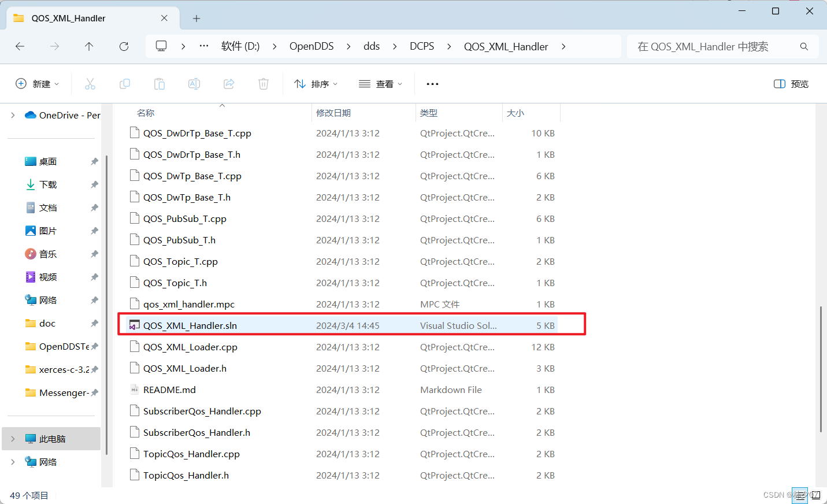Viewport: 827px width, 504px height.
Task: Click the Share icon in toolbar
Action: [229, 84]
